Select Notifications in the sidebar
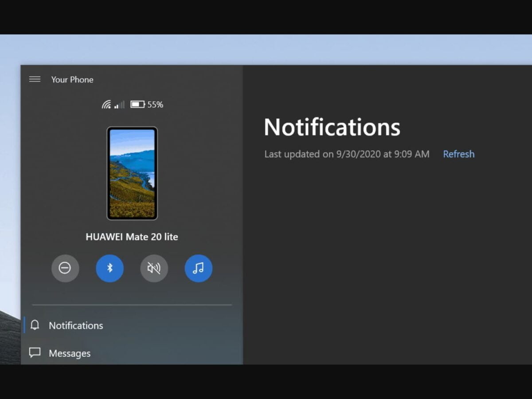532x399 pixels. coord(132,325)
